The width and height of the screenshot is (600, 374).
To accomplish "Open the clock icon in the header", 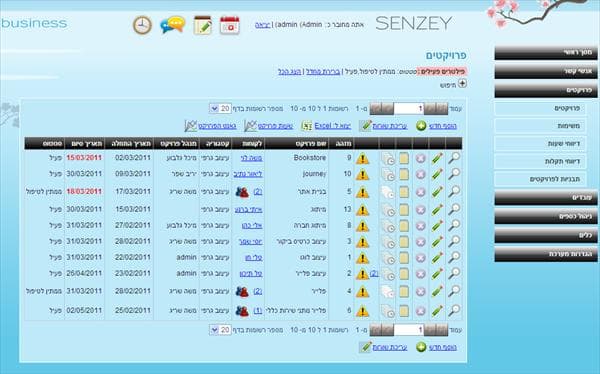I will pyautogui.click(x=142, y=25).
